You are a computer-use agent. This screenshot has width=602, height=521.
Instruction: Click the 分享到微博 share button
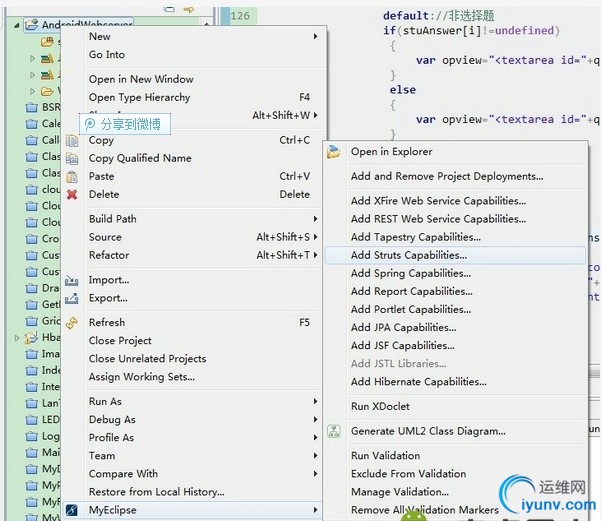click(x=125, y=124)
